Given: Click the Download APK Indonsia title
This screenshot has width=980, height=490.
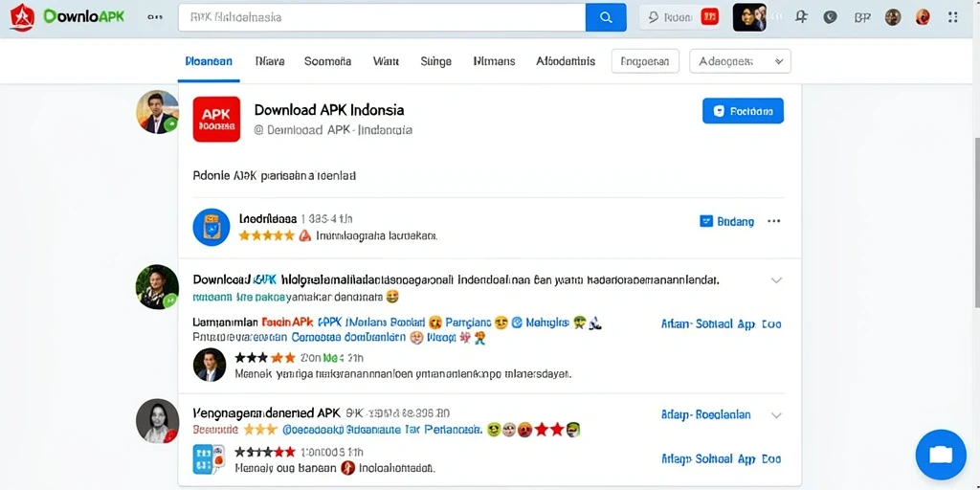Looking at the screenshot, I should pos(329,110).
